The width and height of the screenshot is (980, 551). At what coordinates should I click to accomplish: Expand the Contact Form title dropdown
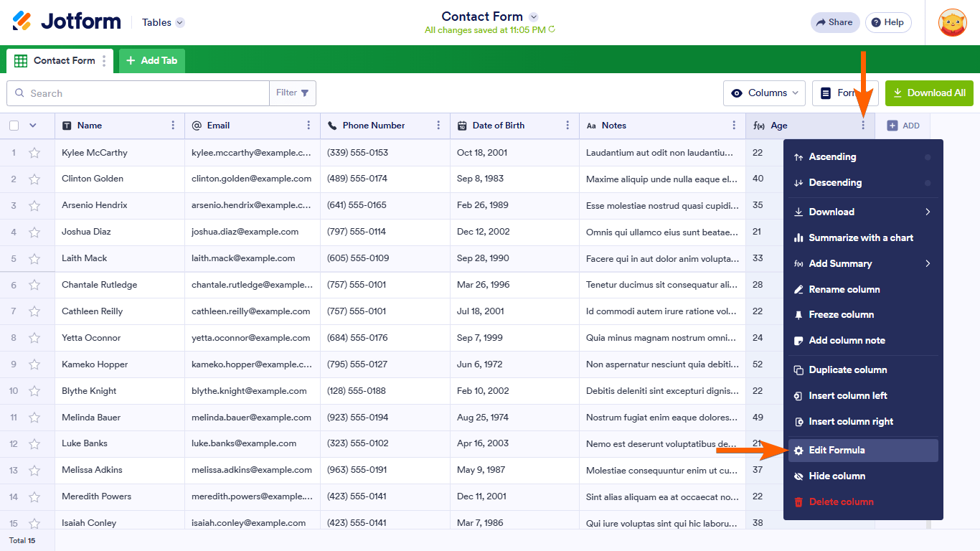tap(533, 17)
